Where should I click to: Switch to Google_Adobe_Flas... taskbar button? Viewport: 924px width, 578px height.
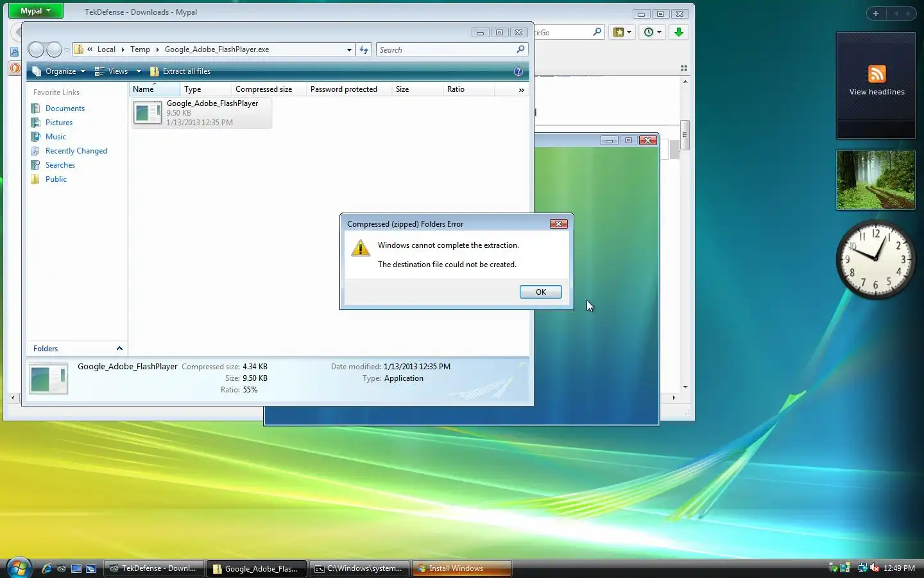click(x=256, y=568)
